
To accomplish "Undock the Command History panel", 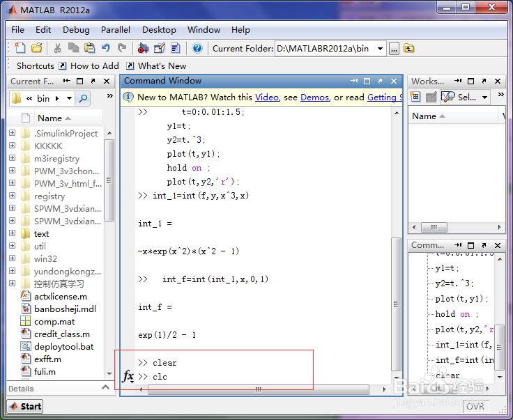I will (x=484, y=245).
